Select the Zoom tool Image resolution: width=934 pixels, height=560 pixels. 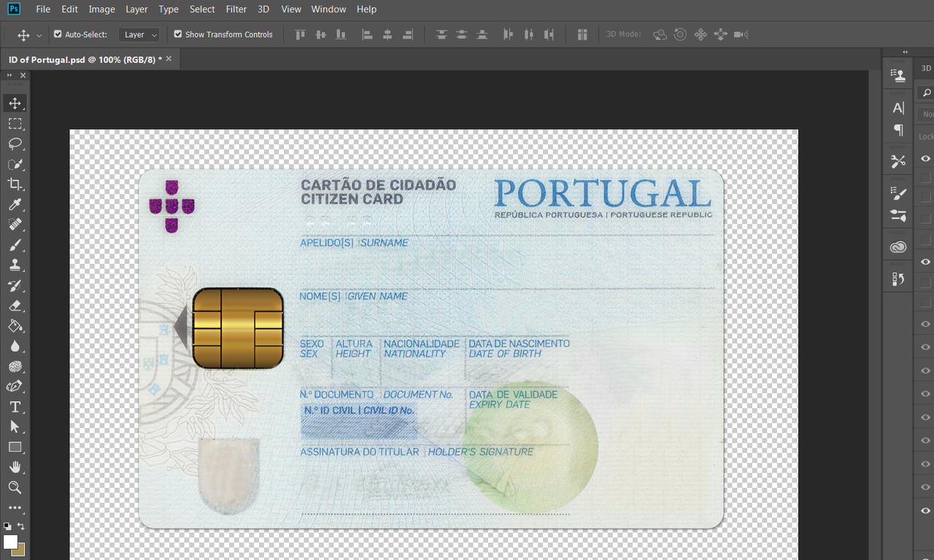[x=15, y=488]
